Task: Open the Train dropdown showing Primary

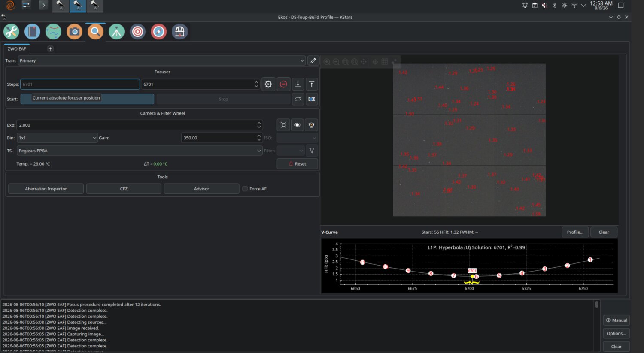Action: 161,60
